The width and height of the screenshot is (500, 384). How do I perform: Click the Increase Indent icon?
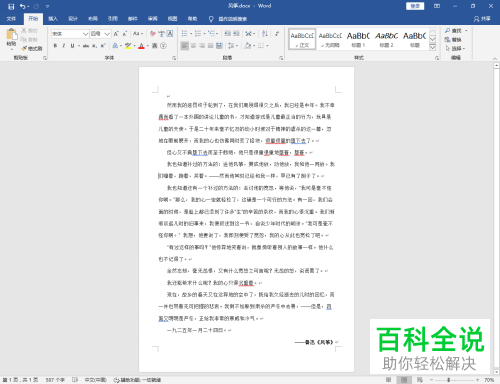pos(236,34)
